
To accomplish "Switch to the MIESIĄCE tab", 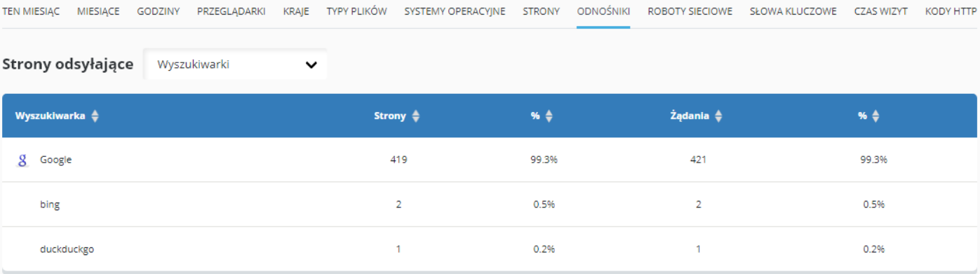I will 99,12.
